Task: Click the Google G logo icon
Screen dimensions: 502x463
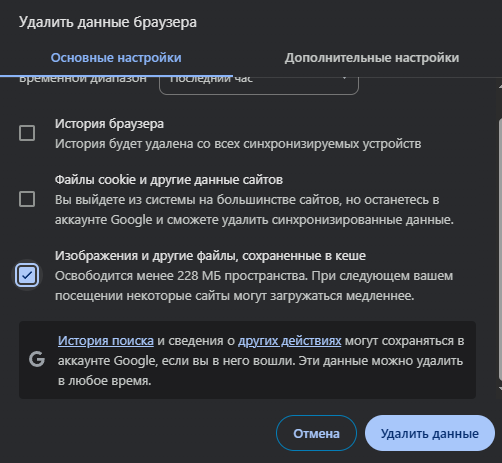Action: tap(37, 359)
